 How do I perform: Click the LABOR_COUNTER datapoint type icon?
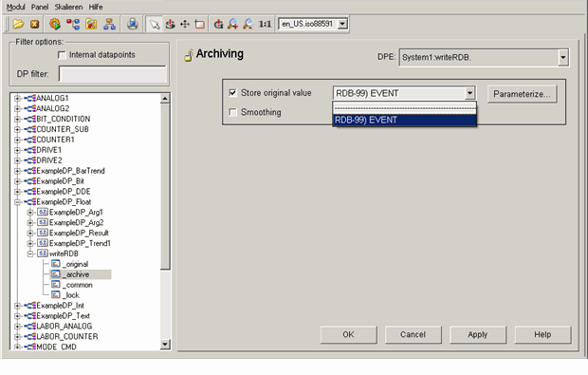click(30, 336)
